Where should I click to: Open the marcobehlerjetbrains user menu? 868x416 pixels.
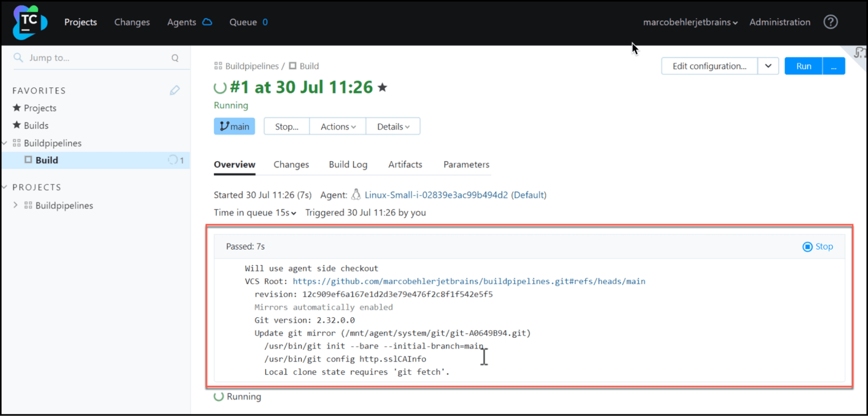pyautogui.click(x=690, y=22)
